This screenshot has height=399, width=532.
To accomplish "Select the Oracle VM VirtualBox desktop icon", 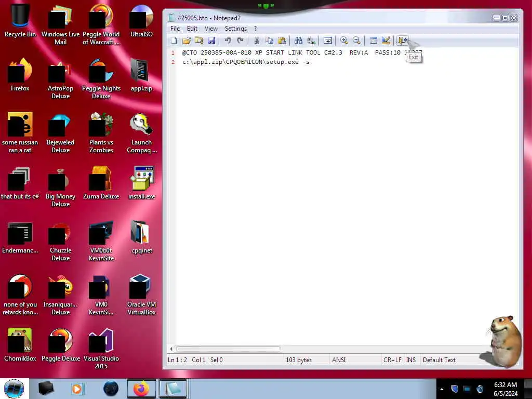I will pyautogui.click(x=141, y=295).
